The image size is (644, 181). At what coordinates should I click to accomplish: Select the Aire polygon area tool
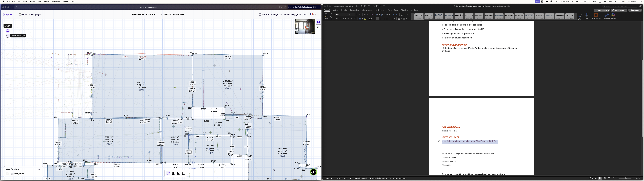pyautogui.click(x=8, y=31)
